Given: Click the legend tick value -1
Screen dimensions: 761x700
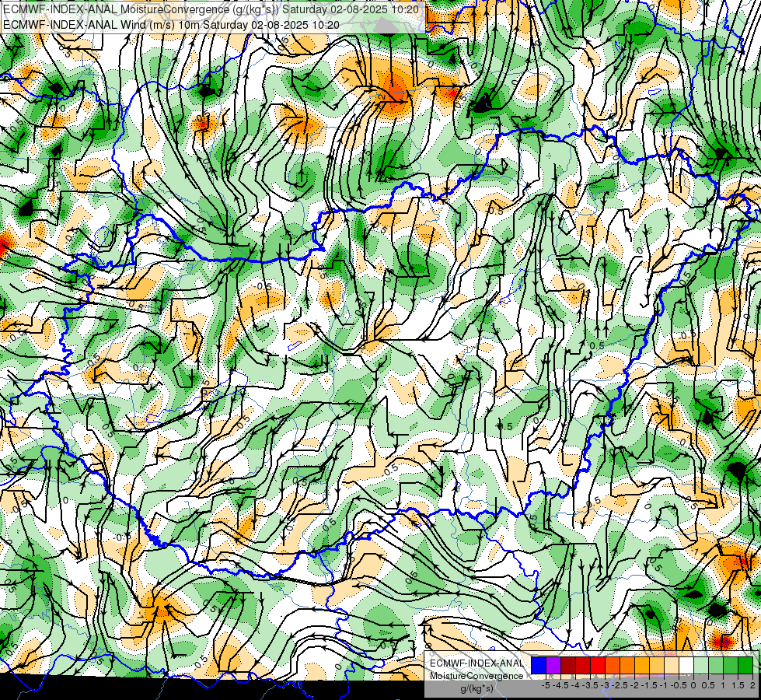Looking at the screenshot, I should (664, 685).
